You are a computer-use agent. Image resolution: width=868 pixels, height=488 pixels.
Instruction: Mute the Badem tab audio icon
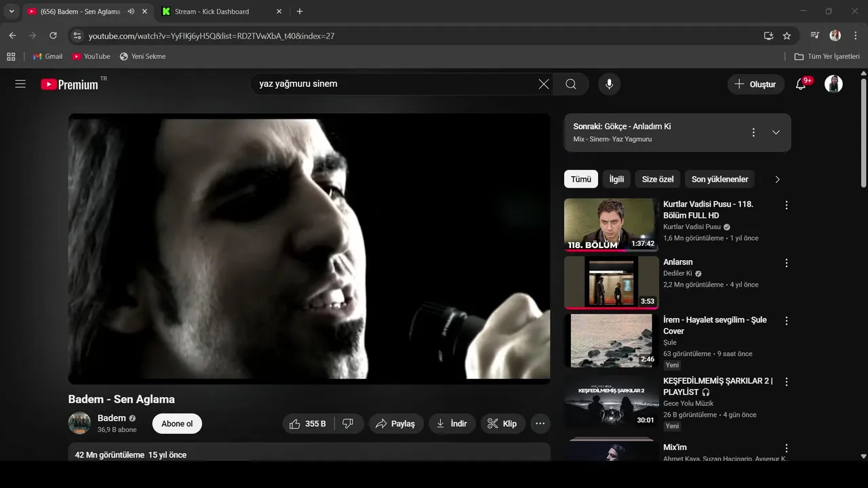(x=131, y=12)
